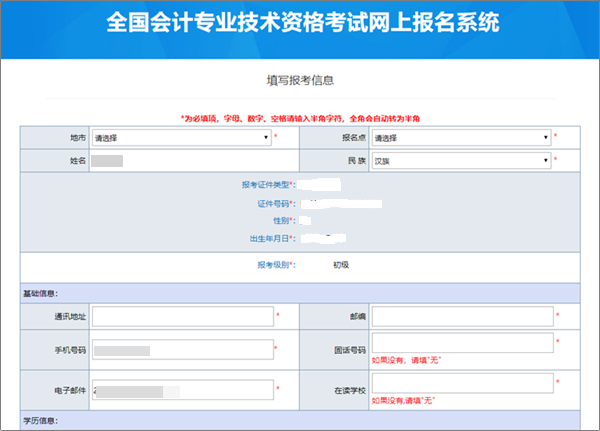Image resolution: width=600 pixels, height=431 pixels.
Task: Click the 通讯地址 input field
Action: pos(183,316)
